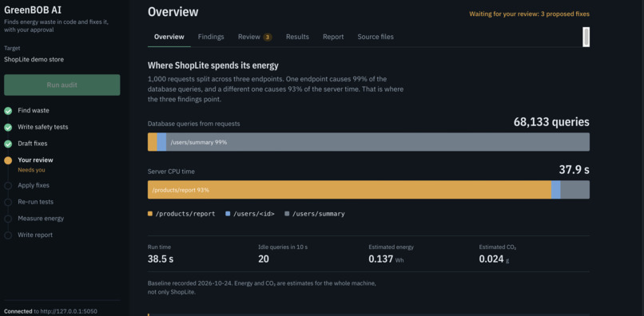Click the gray /users/summary 99% query bar segment

click(378, 142)
